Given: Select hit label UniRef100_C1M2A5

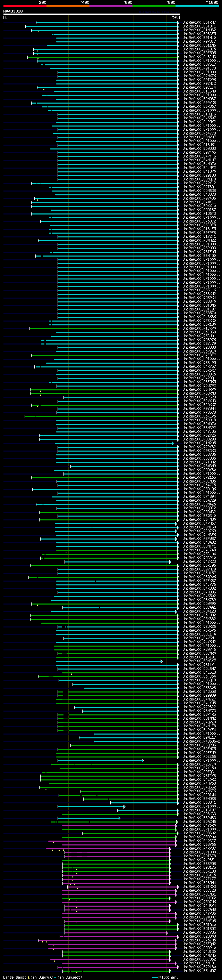Looking at the screenshot, I should click(x=199, y=443).
